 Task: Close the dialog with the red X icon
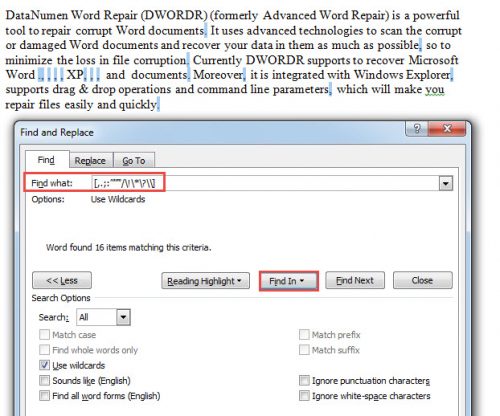[x=447, y=128]
